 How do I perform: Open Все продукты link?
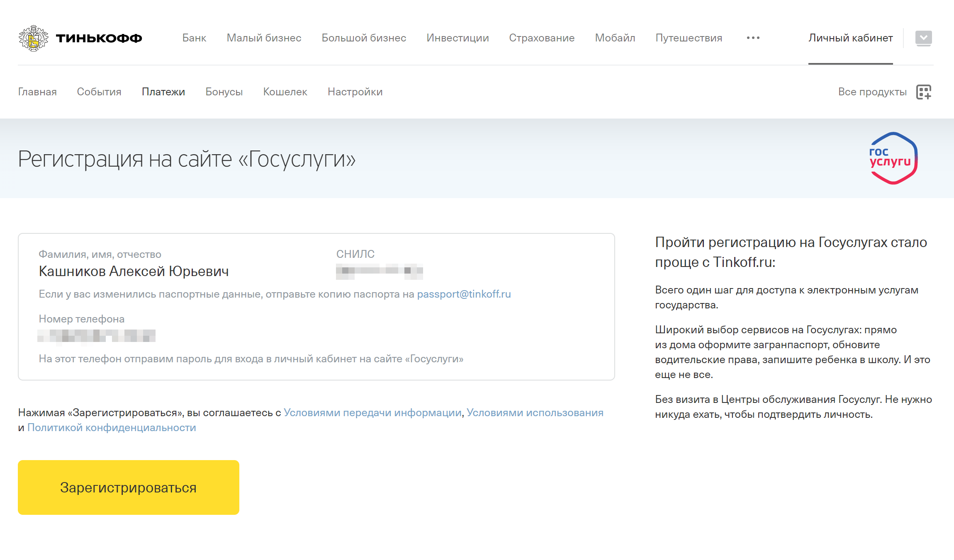click(x=872, y=92)
